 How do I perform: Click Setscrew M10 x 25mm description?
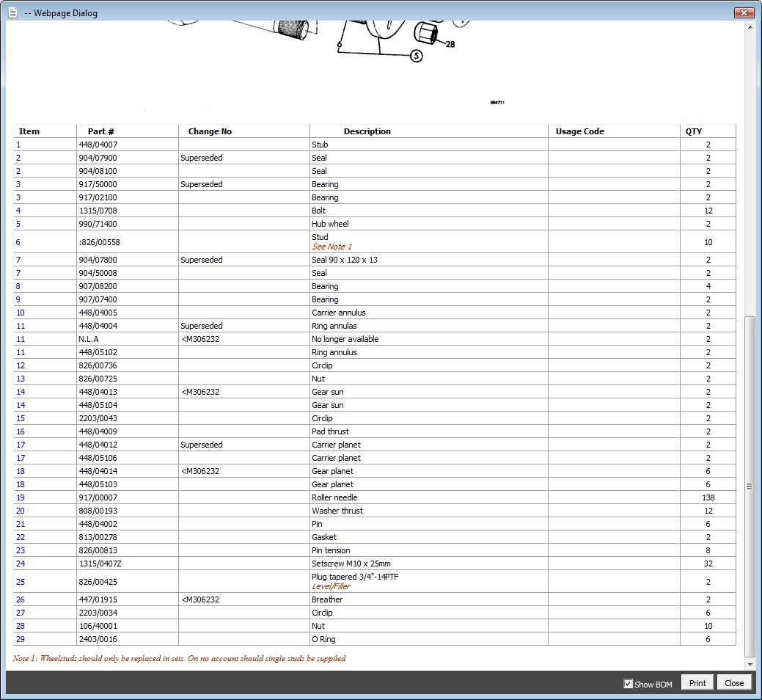tap(351, 564)
